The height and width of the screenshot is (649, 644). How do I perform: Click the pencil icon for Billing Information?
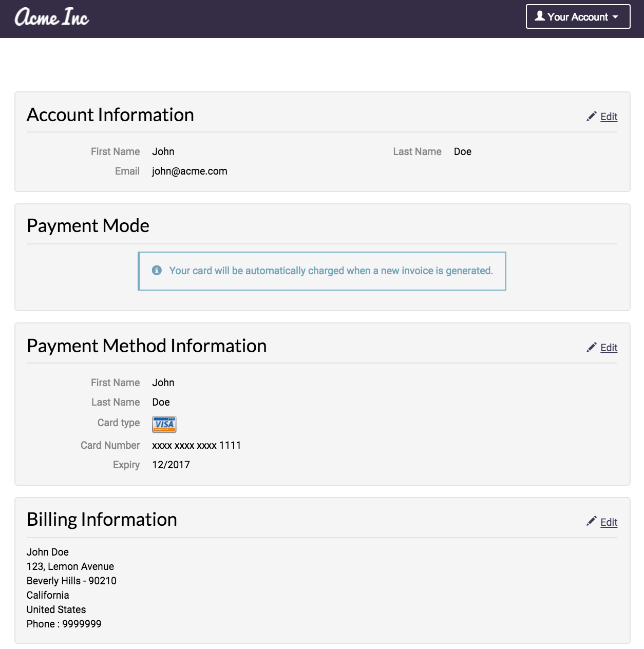pos(592,522)
